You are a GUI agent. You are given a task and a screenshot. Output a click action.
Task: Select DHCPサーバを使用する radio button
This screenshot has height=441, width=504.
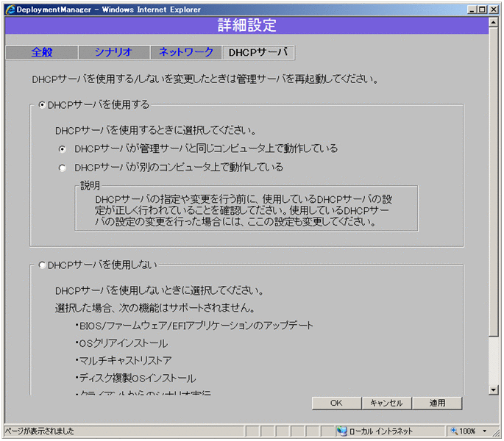[42, 104]
